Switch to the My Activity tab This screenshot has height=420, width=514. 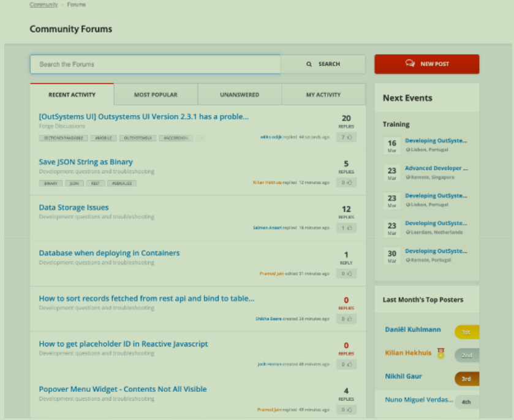323,94
